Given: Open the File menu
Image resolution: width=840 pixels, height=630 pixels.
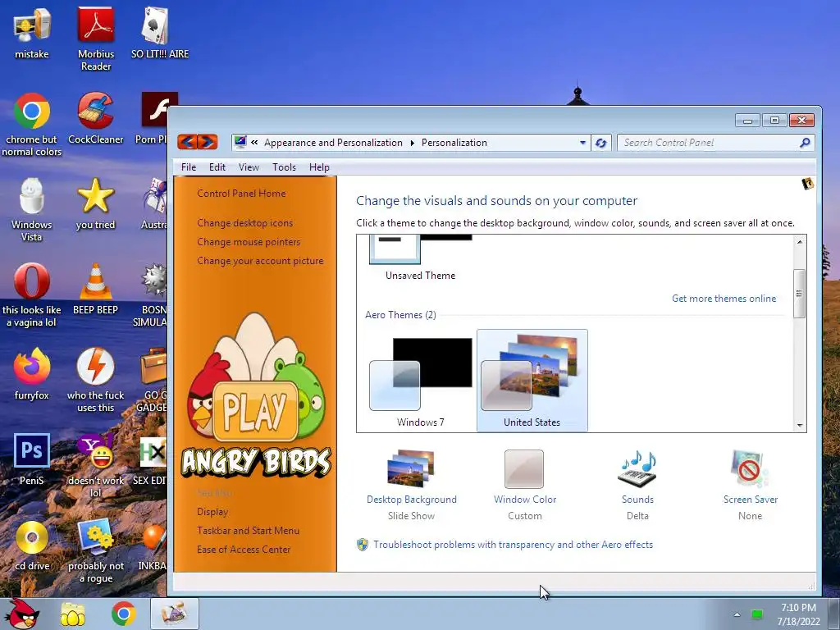Looking at the screenshot, I should point(189,167).
